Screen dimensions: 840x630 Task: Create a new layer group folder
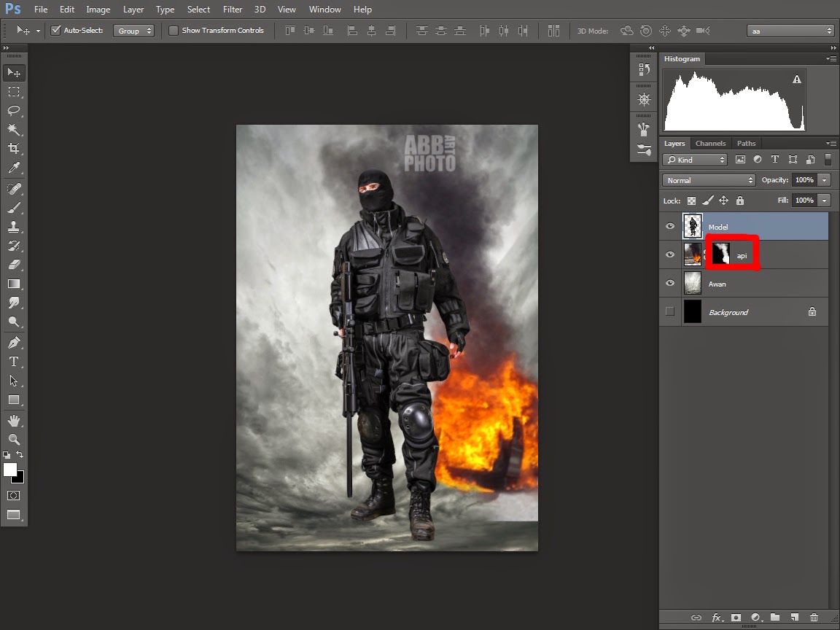[x=774, y=618]
